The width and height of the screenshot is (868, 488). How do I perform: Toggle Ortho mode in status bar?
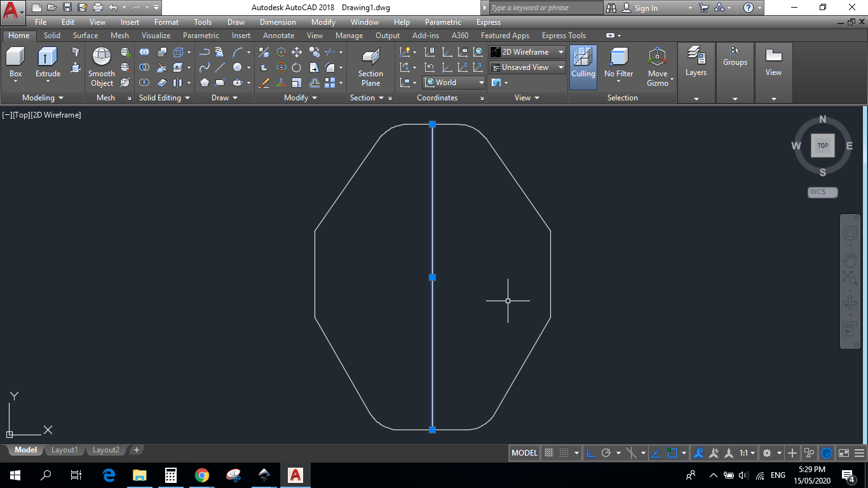[x=591, y=453]
